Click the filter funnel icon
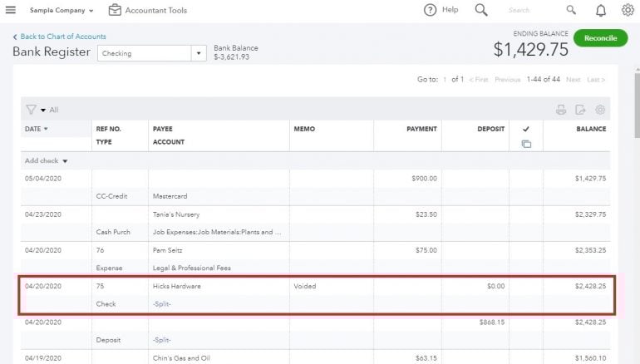Viewport: 640px width, 364px height. (x=31, y=110)
